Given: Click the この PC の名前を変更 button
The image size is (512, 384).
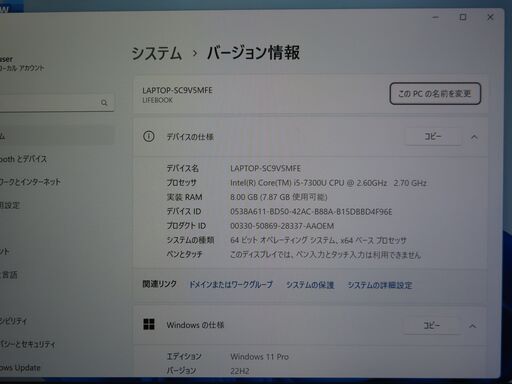Looking at the screenshot, I should pyautogui.click(x=435, y=94).
